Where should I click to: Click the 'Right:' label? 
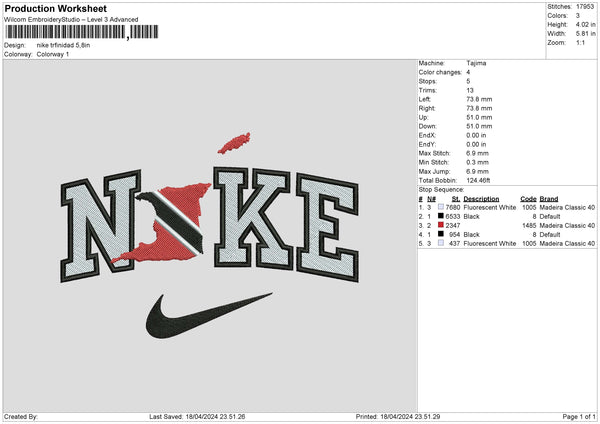tap(427, 108)
